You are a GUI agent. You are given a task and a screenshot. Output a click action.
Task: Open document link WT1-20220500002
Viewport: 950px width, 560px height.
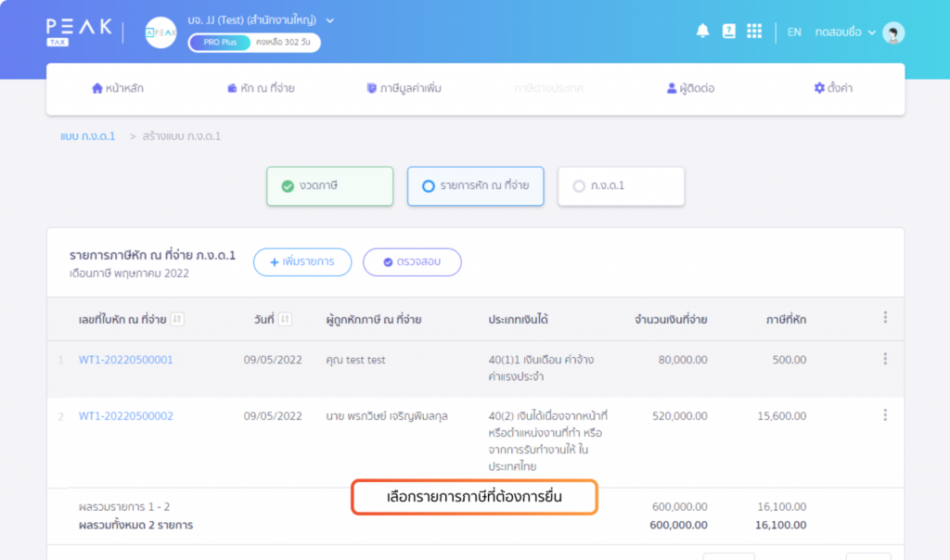(125, 416)
